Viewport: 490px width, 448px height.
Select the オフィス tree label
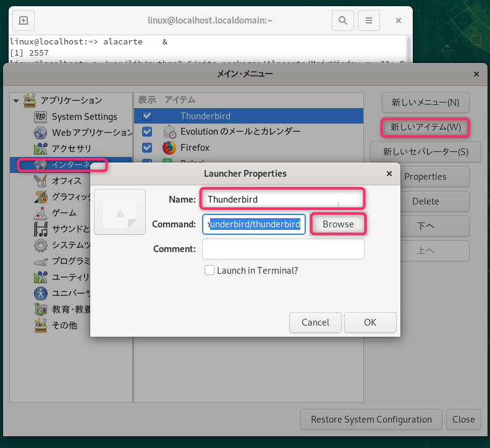67,181
